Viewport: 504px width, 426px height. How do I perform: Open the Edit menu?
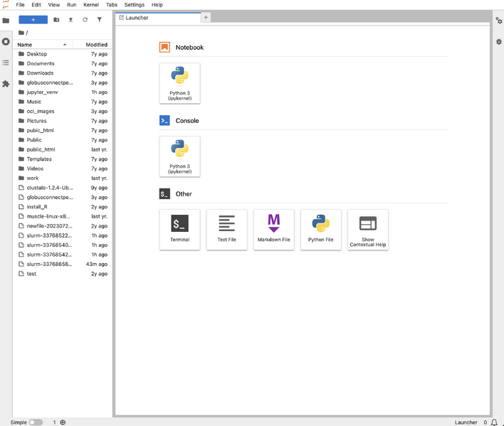click(x=36, y=5)
